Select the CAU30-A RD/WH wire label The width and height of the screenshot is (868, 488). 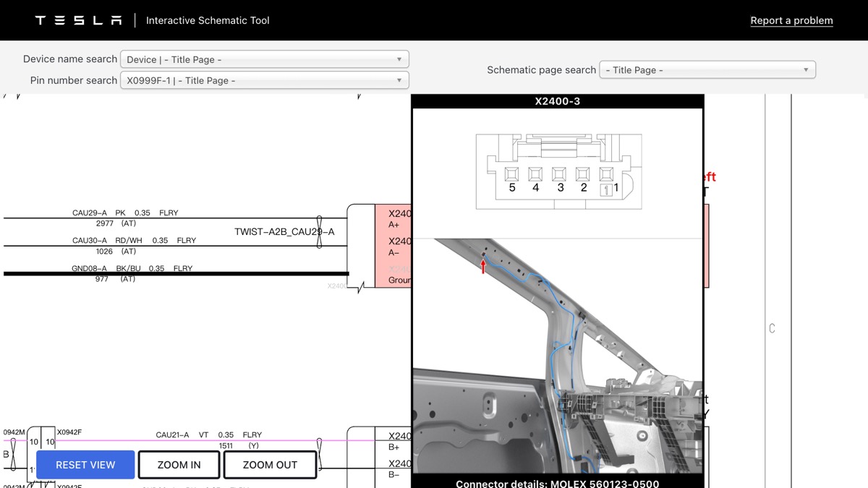pos(135,241)
